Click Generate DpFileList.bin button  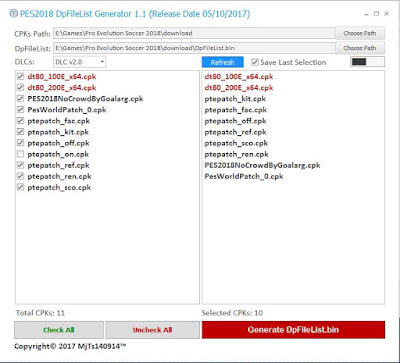pos(293,330)
